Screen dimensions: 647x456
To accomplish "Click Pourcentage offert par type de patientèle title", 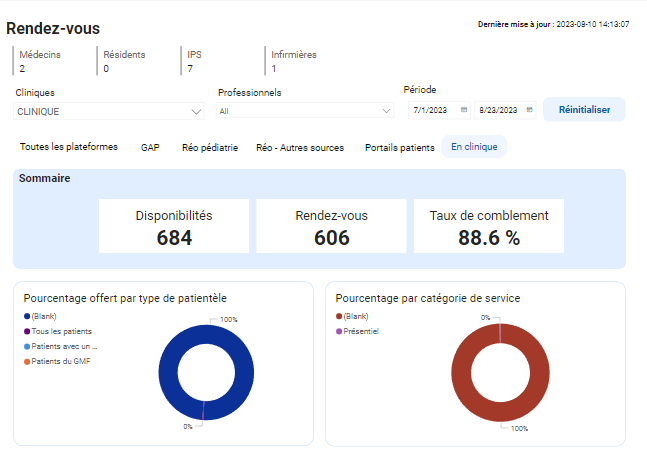I will tap(125, 298).
